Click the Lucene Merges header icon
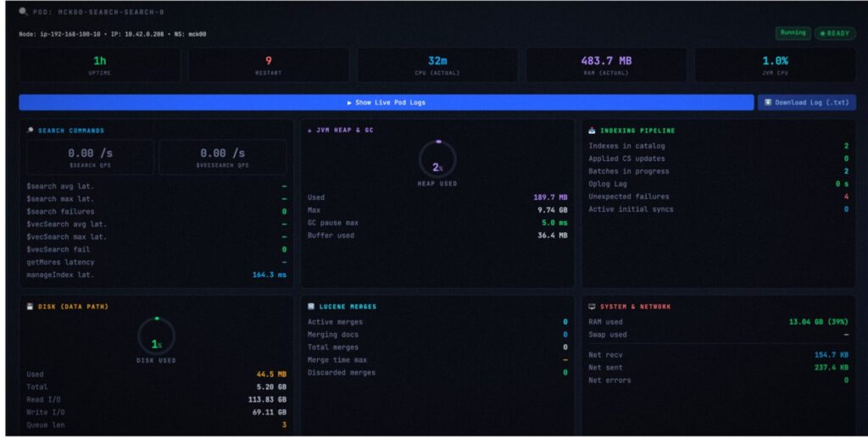This screenshot has width=868, height=439. pyautogui.click(x=311, y=306)
